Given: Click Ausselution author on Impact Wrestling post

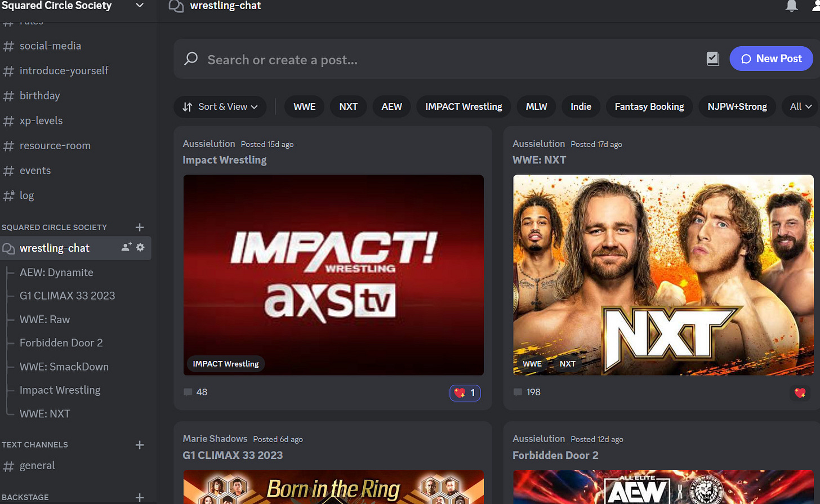Looking at the screenshot, I should pyautogui.click(x=208, y=144).
